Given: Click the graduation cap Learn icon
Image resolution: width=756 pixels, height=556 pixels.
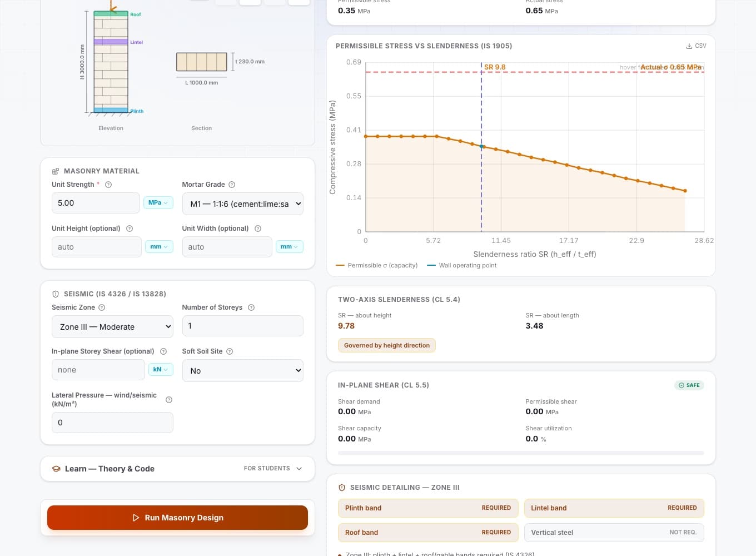Looking at the screenshot, I should click(x=56, y=469).
